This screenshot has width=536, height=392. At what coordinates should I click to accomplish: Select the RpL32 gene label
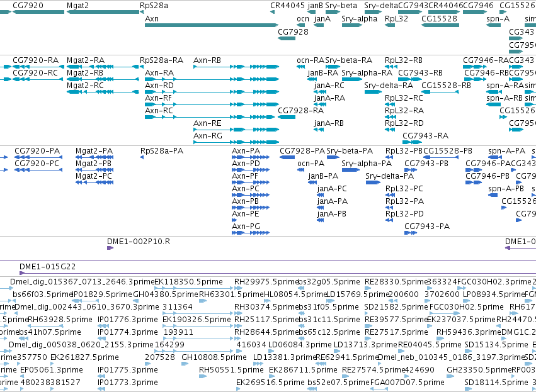click(x=396, y=19)
